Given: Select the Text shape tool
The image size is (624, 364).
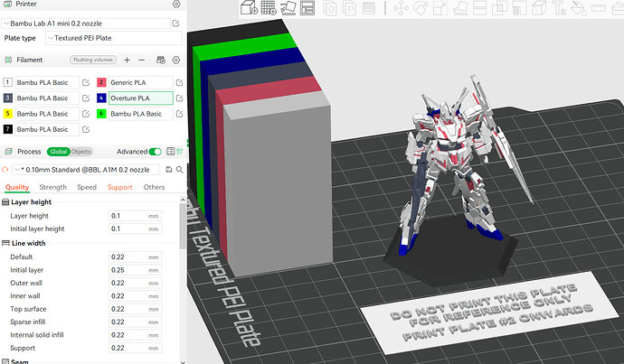Looking at the screenshot, I should pyautogui.click(x=559, y=7).
